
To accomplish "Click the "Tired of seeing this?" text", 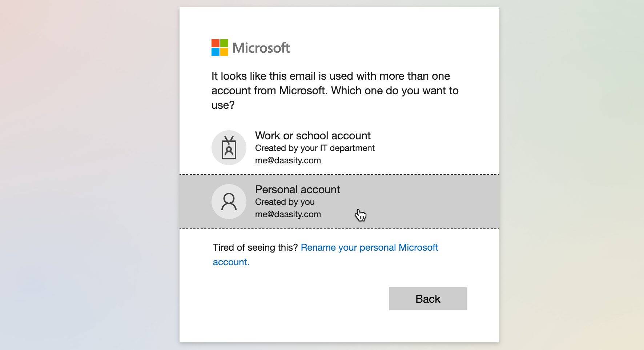I will point(255,247).
